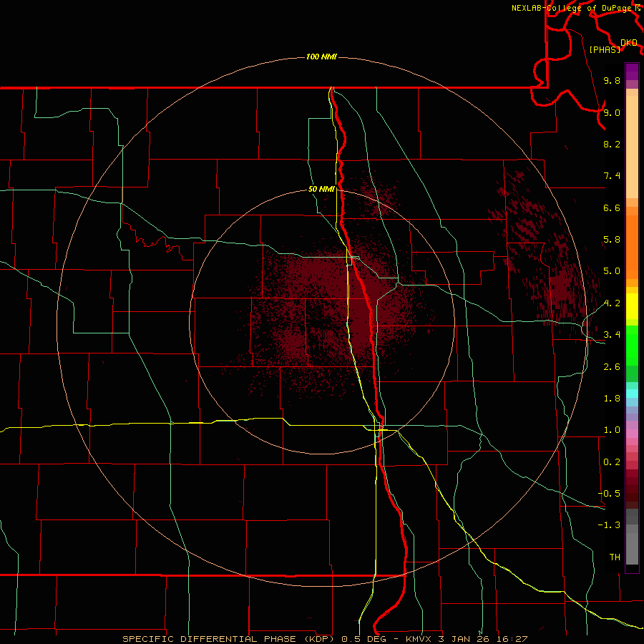This screenshot has height=644, width=644.
Task: Pick the pink colorbar segment near 1.0
Action: click(x=632, y=434)
